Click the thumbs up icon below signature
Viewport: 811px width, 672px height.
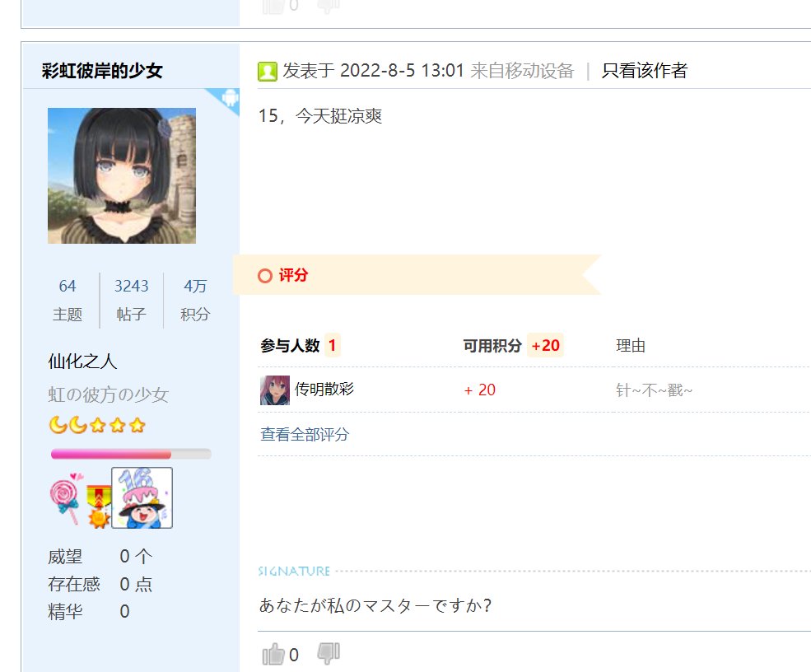click(273, 654)
